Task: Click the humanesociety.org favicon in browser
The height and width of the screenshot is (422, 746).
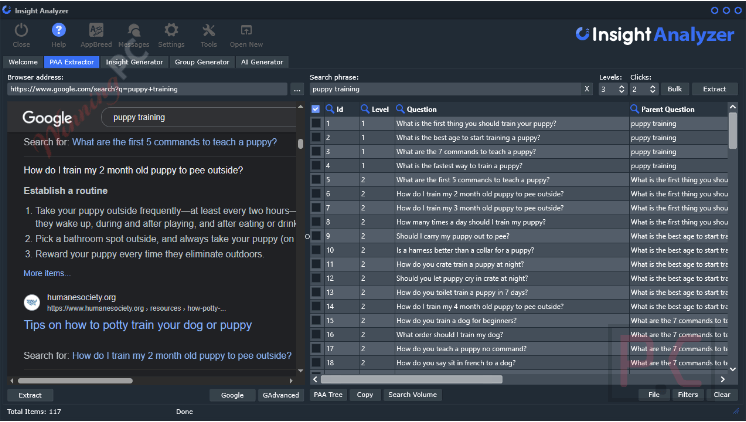Action: (x=32, y=302)
